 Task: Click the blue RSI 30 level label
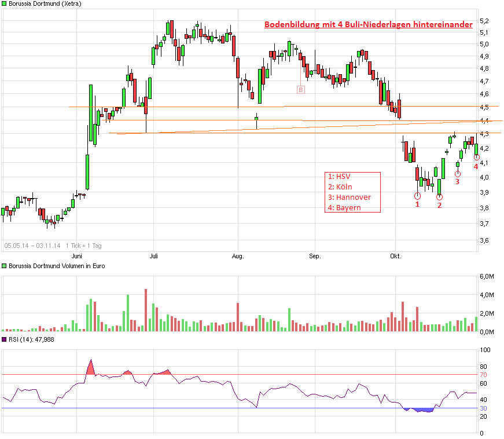click(483, 408)
